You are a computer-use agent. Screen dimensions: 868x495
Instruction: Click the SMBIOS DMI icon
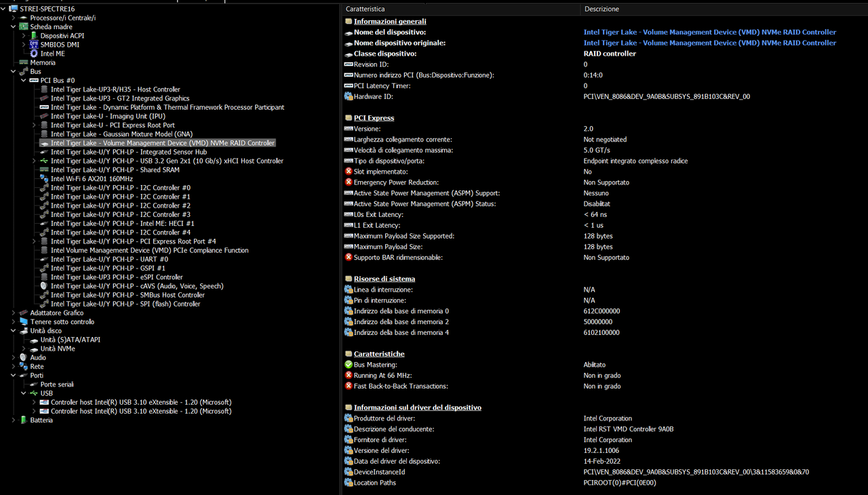tap(34, 44)
